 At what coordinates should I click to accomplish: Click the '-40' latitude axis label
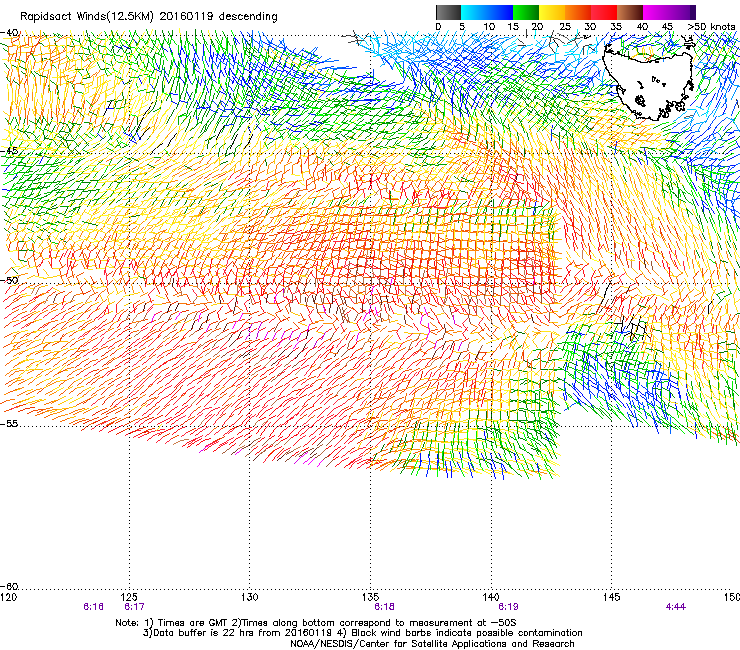coord(9,33)
